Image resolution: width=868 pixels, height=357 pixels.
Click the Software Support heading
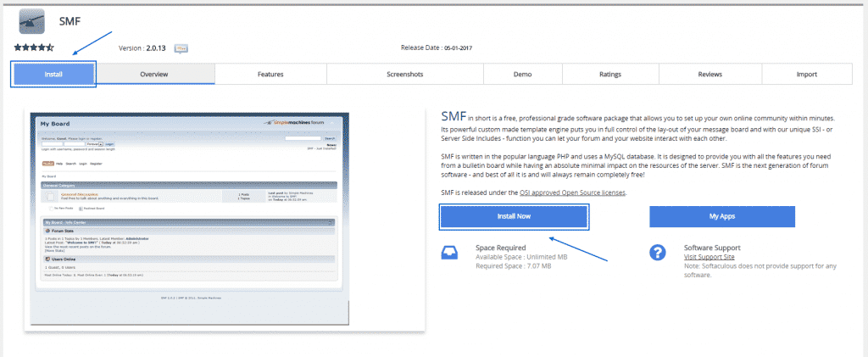[712, 248]
